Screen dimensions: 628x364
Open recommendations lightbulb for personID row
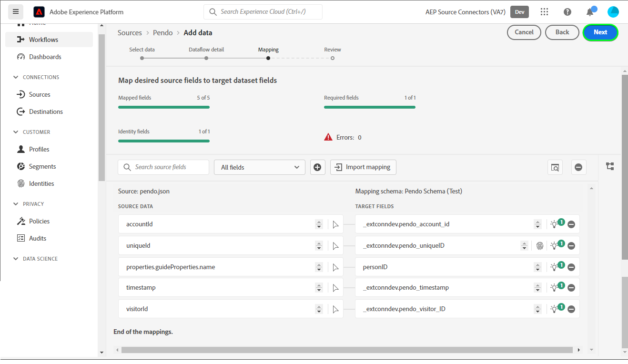[x=554, y=267]
